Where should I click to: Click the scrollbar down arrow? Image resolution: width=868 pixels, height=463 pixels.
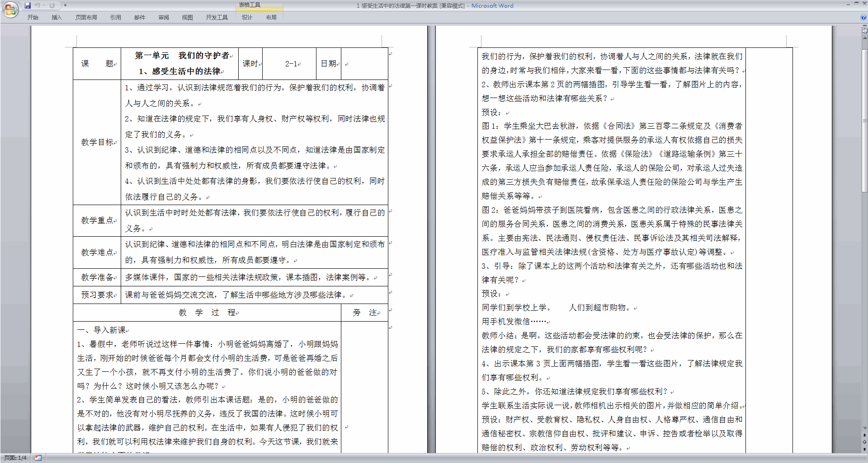864,428
